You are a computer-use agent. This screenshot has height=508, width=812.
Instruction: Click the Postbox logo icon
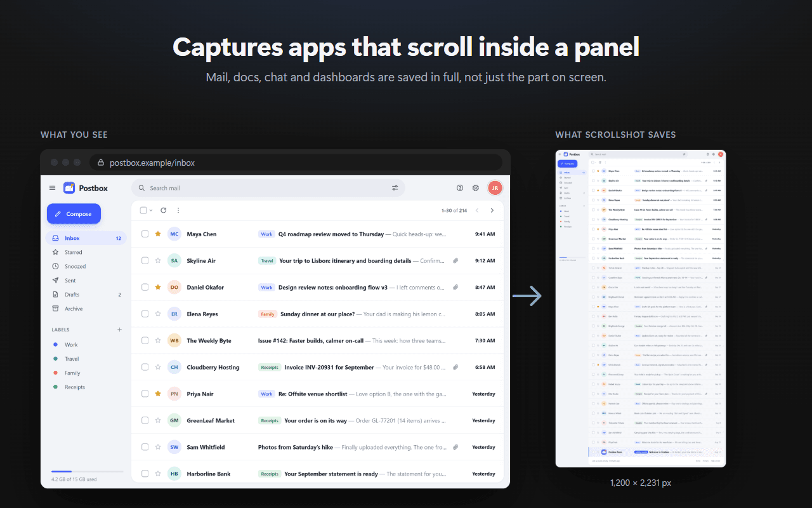(x=69, y=188)
